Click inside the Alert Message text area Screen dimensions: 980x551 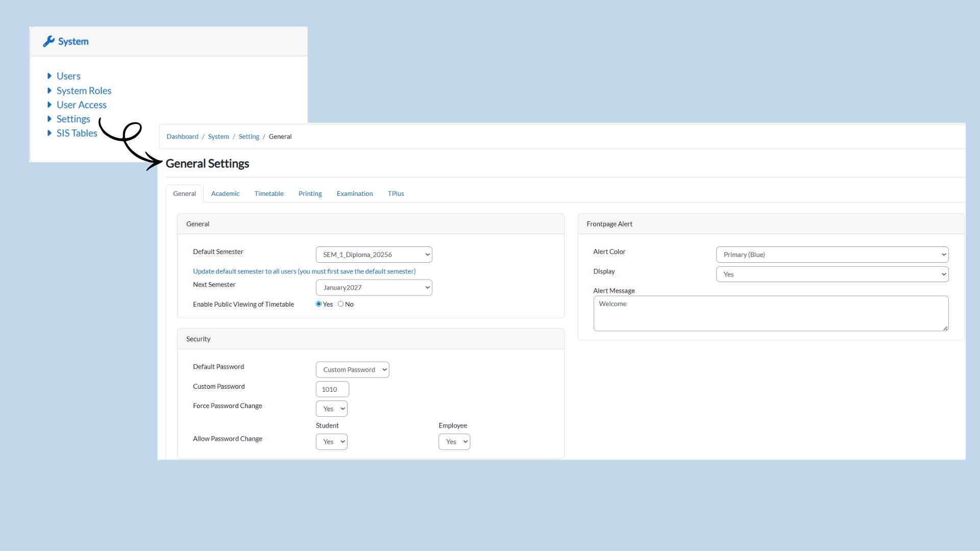[770, 313]
